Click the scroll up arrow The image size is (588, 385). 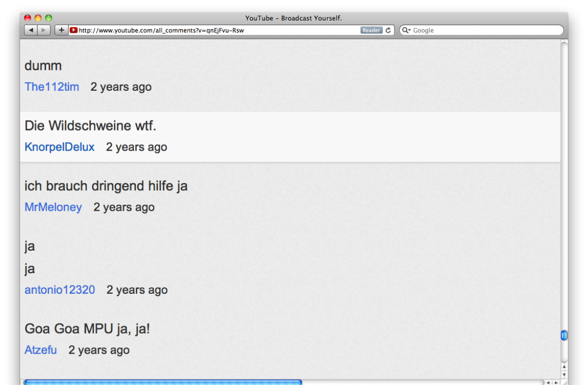tap(564, 367)
